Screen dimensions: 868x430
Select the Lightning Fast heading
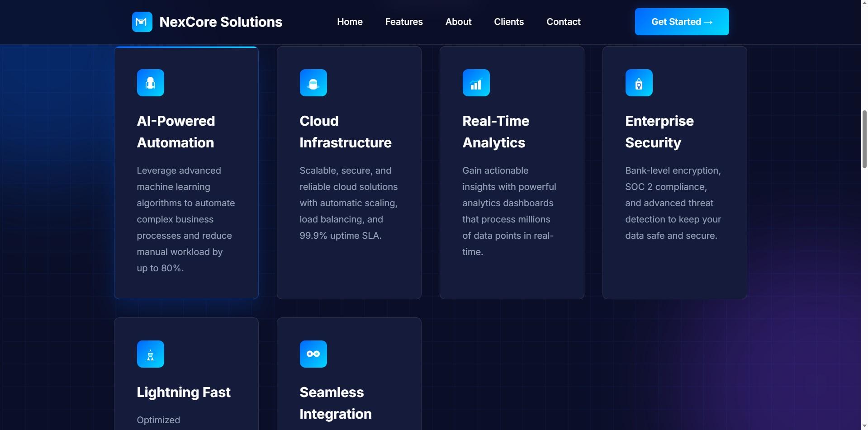click(x=184, y=392)
